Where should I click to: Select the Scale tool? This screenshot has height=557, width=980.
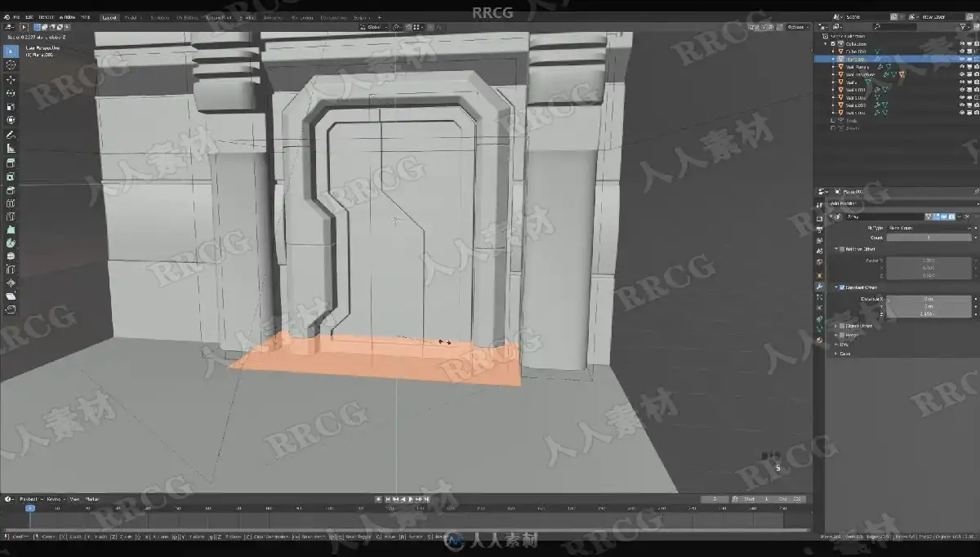tap(11, 106)
